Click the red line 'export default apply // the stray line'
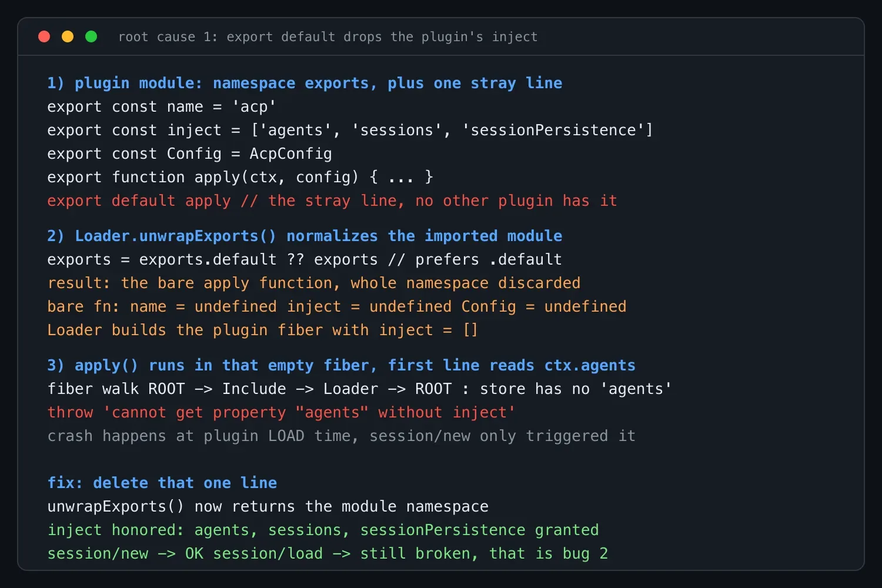 332,201
